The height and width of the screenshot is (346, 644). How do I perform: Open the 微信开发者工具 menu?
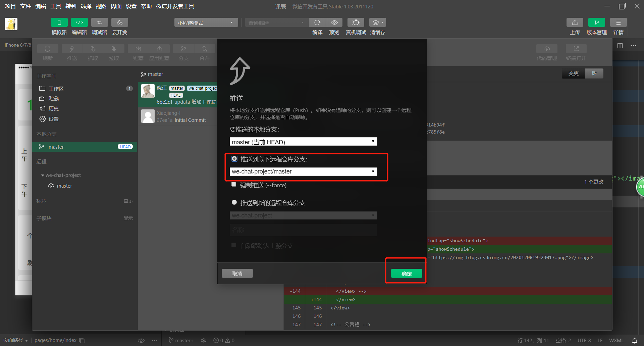point(175,6)
